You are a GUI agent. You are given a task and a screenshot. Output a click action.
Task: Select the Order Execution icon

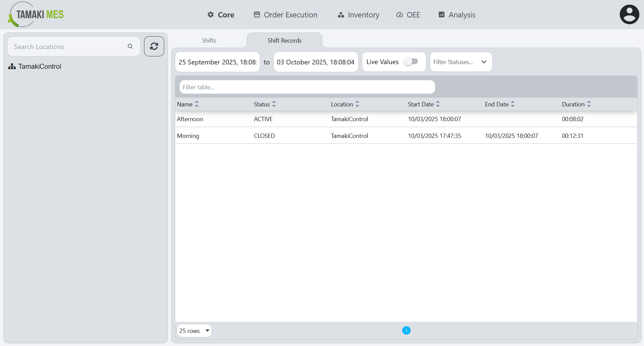(257, 14)
